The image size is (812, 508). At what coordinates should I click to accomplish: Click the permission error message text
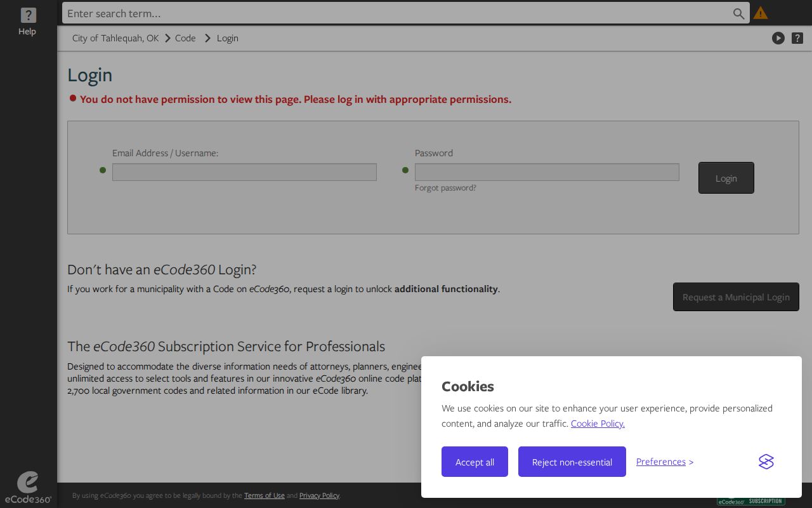[296, 99]
